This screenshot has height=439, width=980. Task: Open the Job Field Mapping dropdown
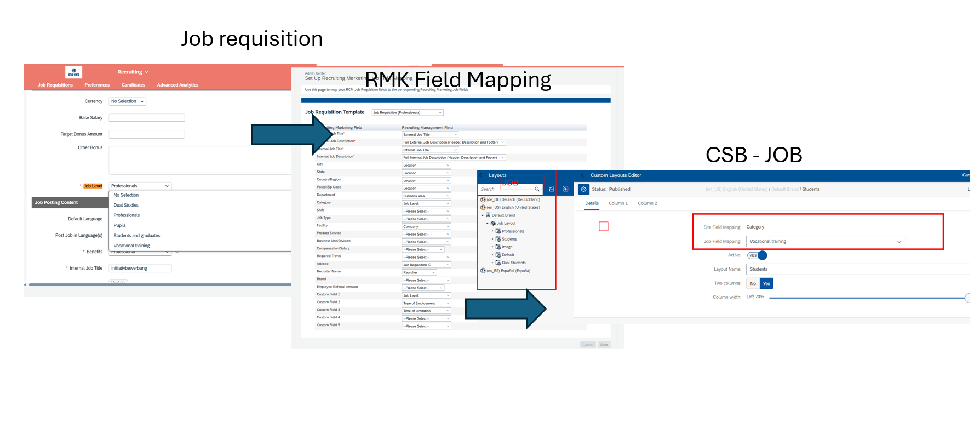coord(826,242)
